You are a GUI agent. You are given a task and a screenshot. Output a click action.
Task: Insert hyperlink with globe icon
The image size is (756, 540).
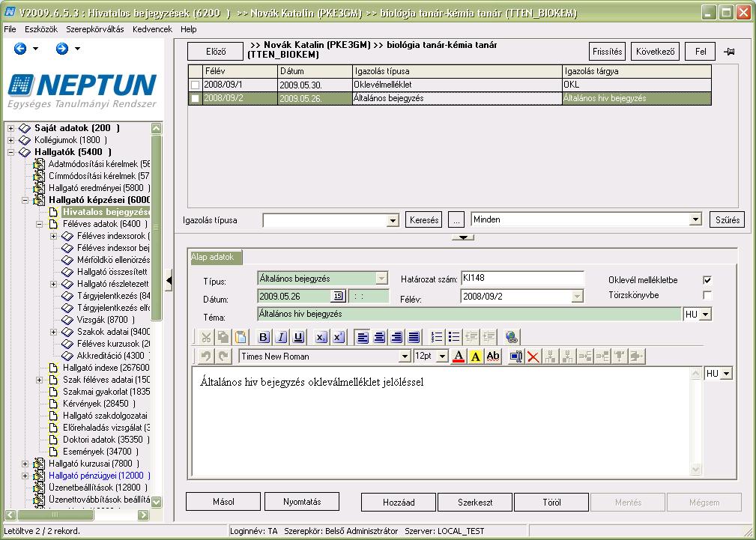tap(512, 337)
